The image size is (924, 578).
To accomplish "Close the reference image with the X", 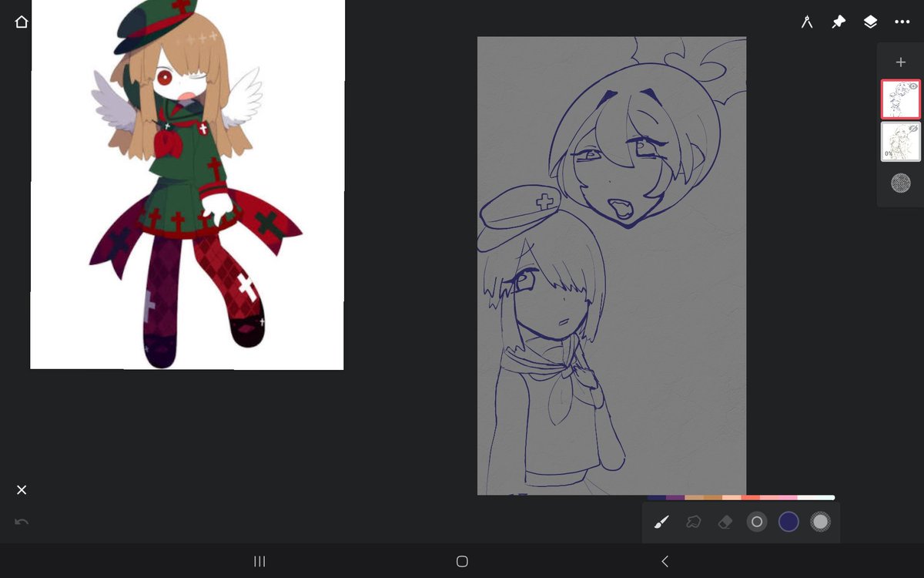I will (22, 490).
